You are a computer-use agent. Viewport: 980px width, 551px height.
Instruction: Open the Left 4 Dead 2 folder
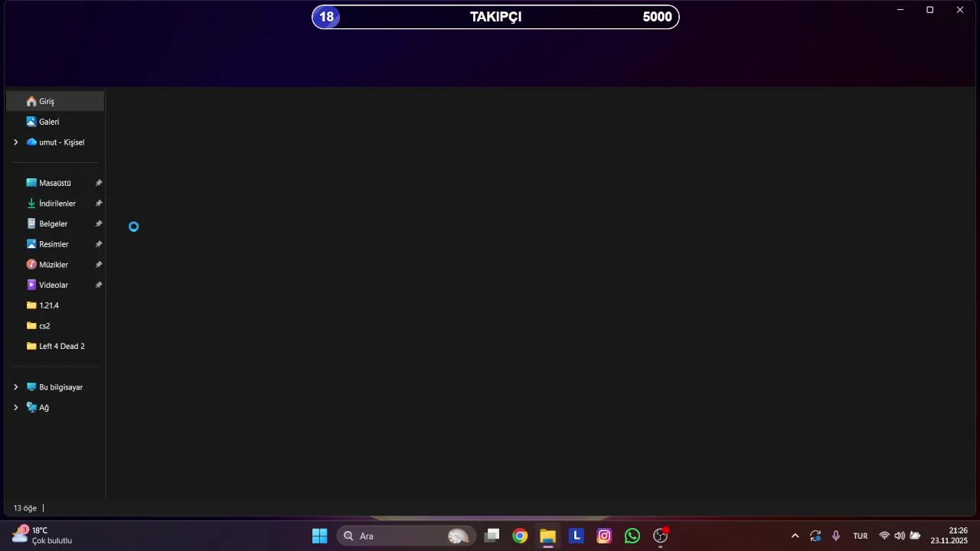(x=55, y=346)
